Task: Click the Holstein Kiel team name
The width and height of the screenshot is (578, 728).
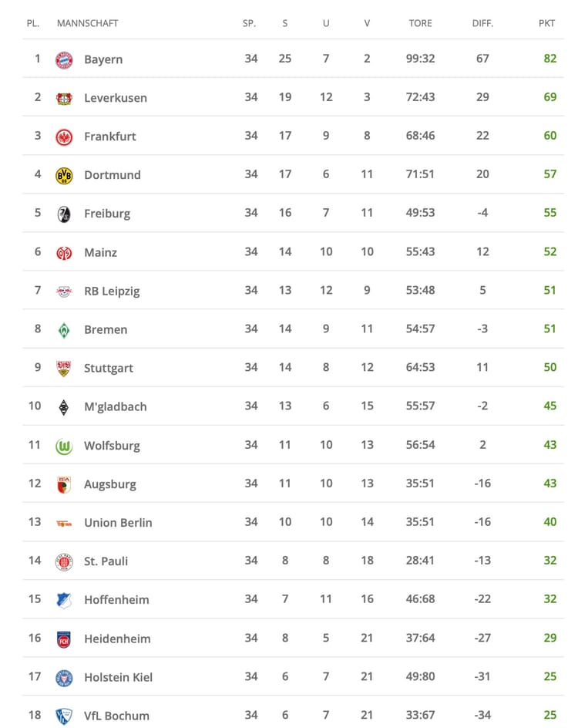Action: point(118,677)
